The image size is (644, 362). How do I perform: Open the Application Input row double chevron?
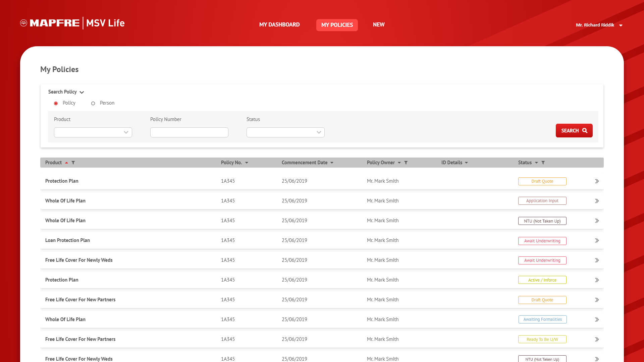pos(597,201)
